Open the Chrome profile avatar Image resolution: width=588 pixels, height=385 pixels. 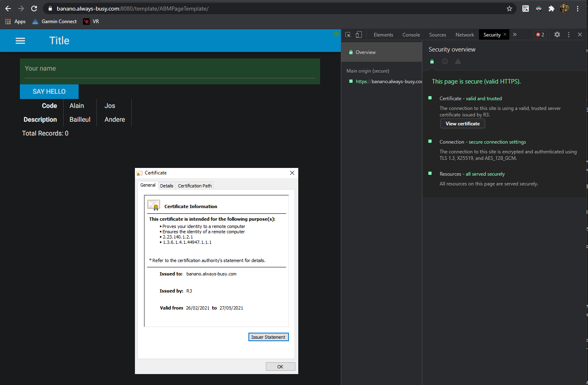pos(564,9)
